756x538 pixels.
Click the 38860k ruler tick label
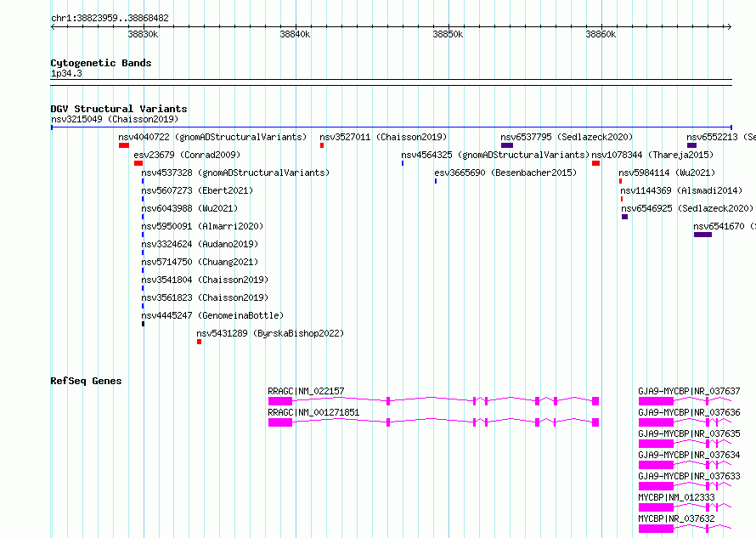[x=601, y=34]
